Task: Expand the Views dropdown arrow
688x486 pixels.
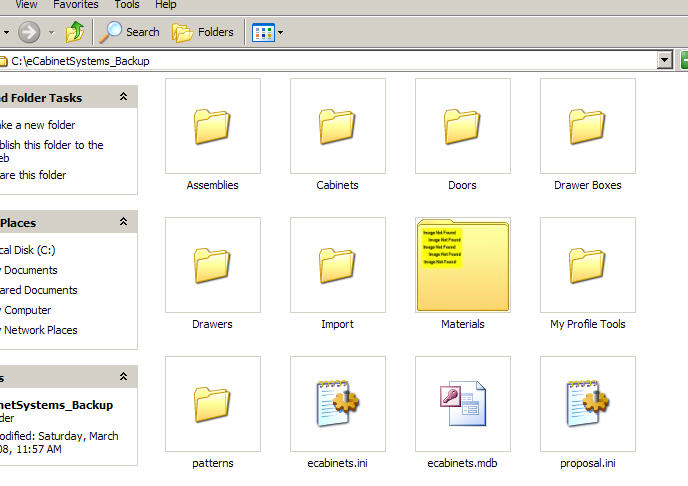Action: pyautogui.click(x=280, y=32)
